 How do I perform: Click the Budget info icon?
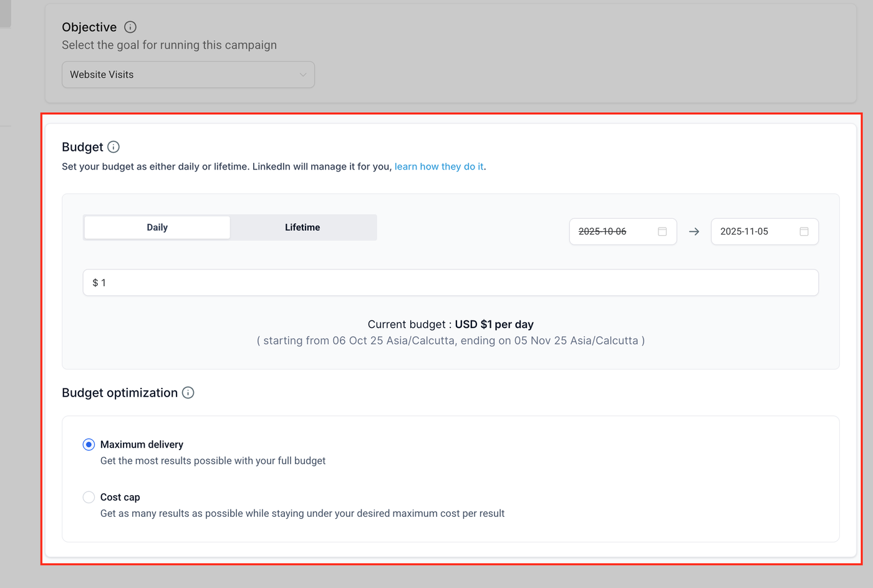tap(113, 147)
